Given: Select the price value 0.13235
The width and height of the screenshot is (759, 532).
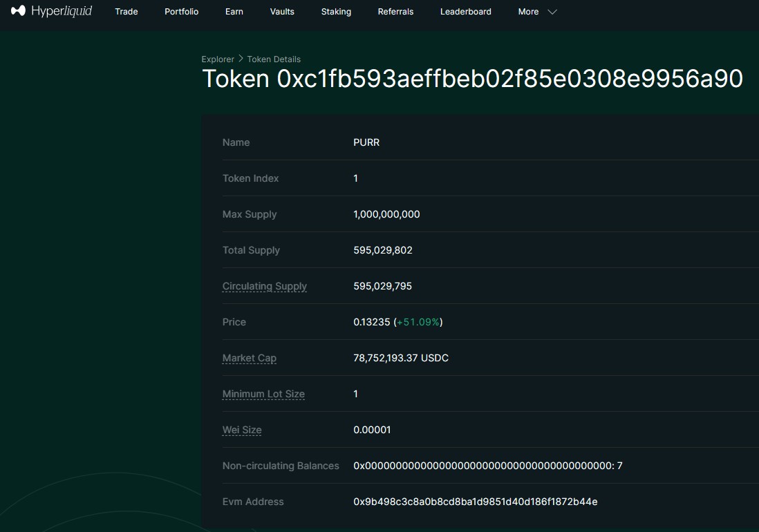Looking at the screenshot, I should [x=372, y=322].
